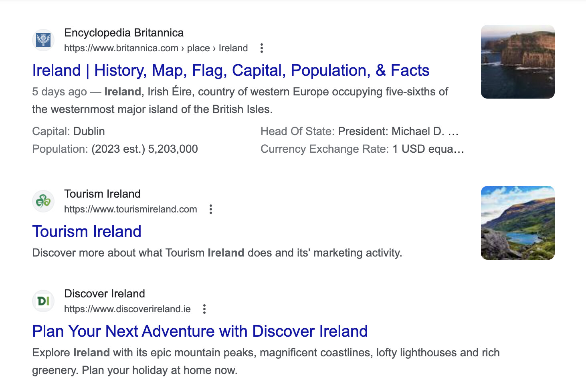Click the Currency Exchange Rate fact

pos(362,149)
